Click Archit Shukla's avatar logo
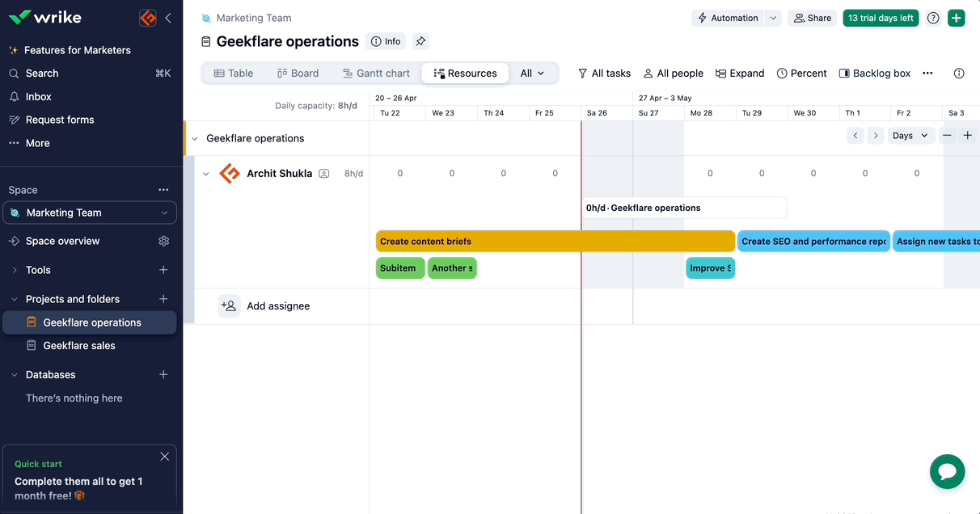 pos(230,173)
